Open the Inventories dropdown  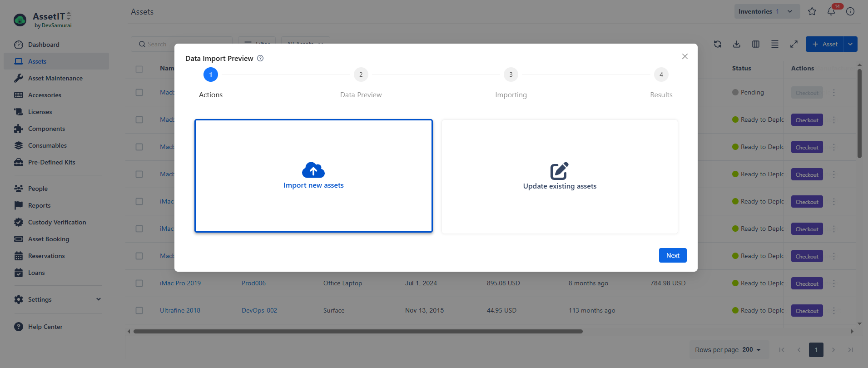click(x=766, y=11)
